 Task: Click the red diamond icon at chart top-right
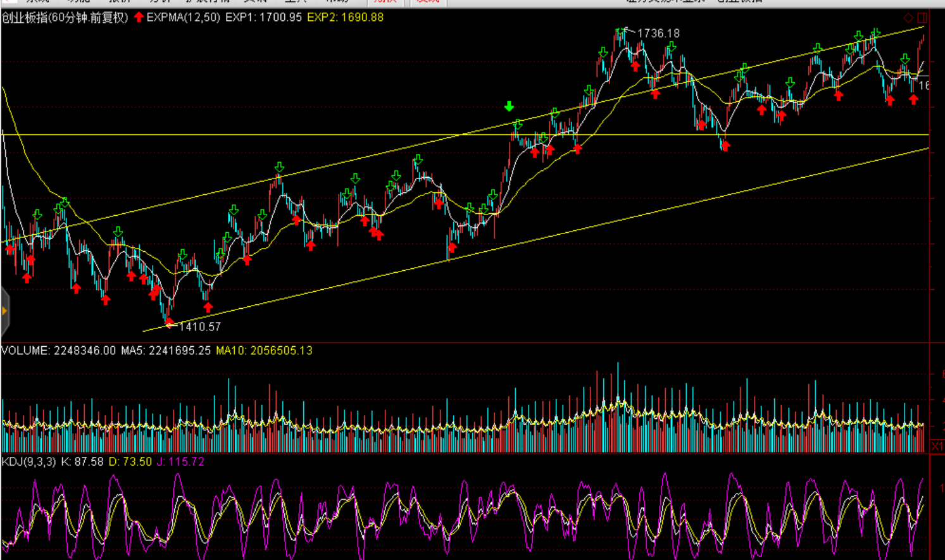coord(908,18)
